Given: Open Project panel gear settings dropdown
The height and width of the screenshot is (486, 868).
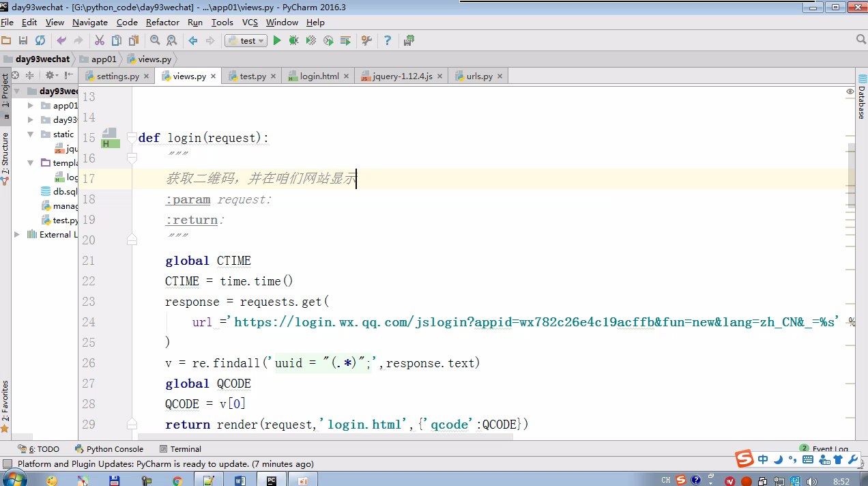Looking at the screenshot, I should [x=51, y=75].
